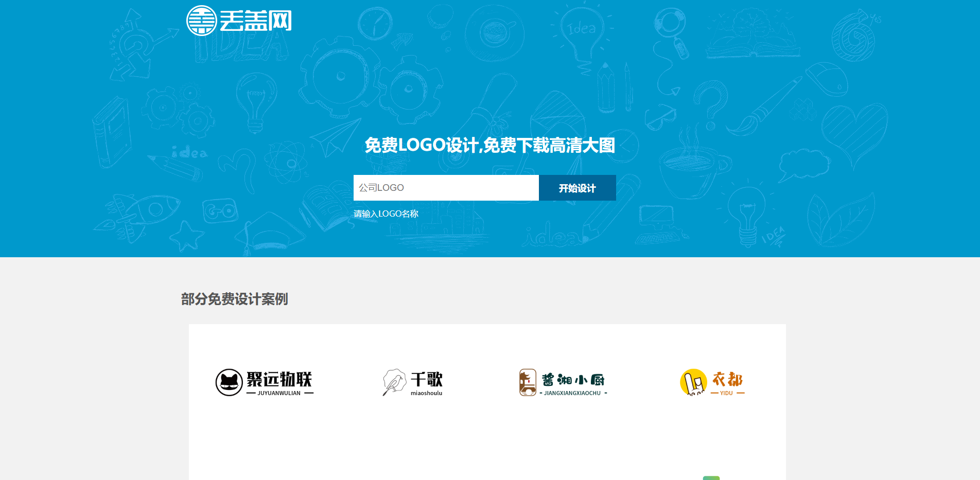The height and width of the screenshot is (480, 980).
Task: Select the 公司LOGO input field
Action: 446,188
